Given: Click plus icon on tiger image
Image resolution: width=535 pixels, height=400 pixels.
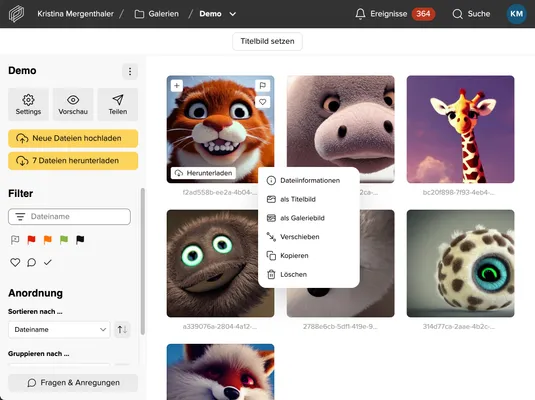Looking at the screenshot, I should click(x=177, y=86).
